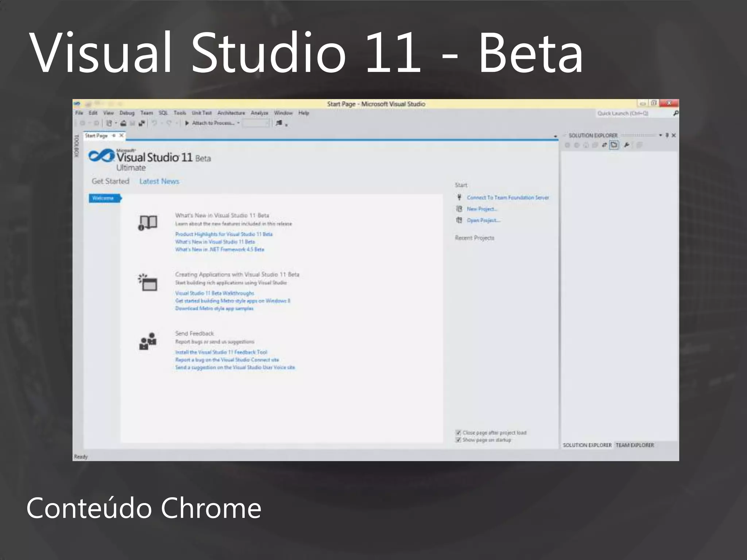
Task: Open the Solution Explorer window position dropdown
Action: (660, 135)
